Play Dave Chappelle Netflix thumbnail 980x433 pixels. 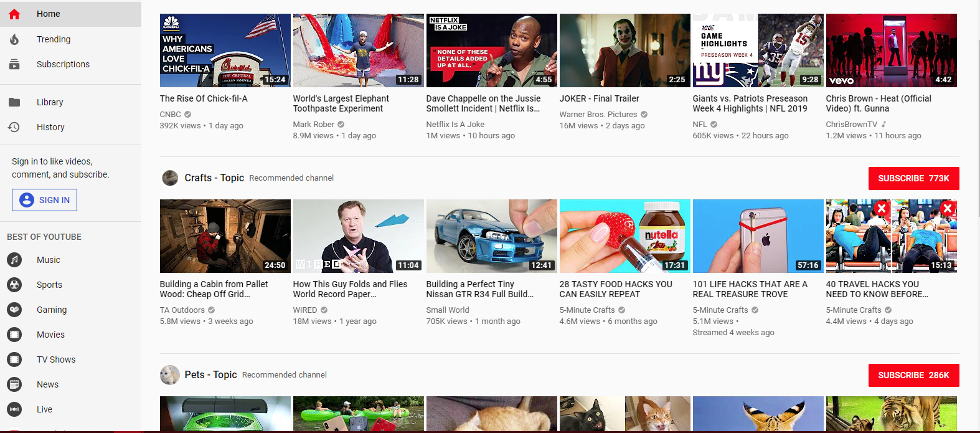[492, 50]
